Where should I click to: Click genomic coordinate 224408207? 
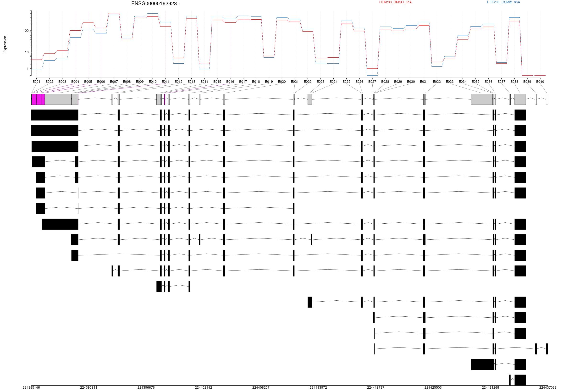261,387
